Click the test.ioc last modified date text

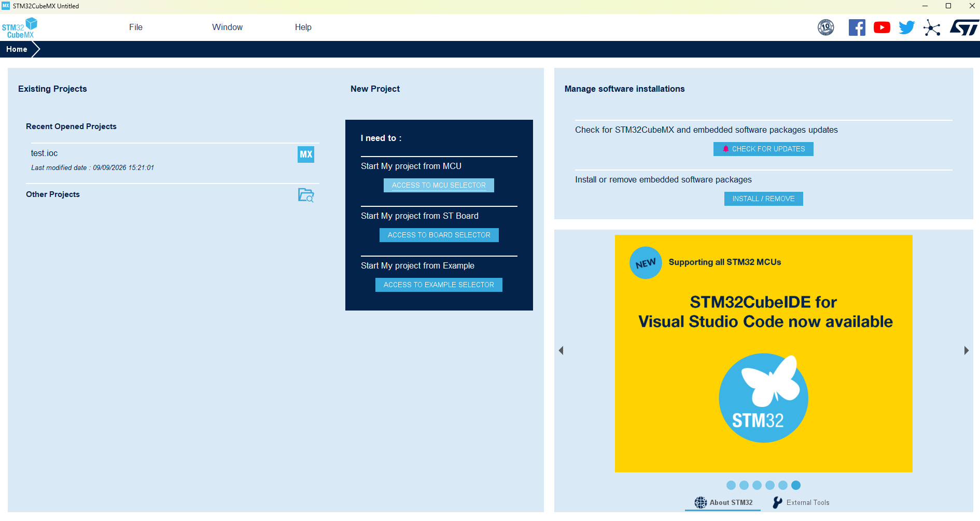click(92, 168)
